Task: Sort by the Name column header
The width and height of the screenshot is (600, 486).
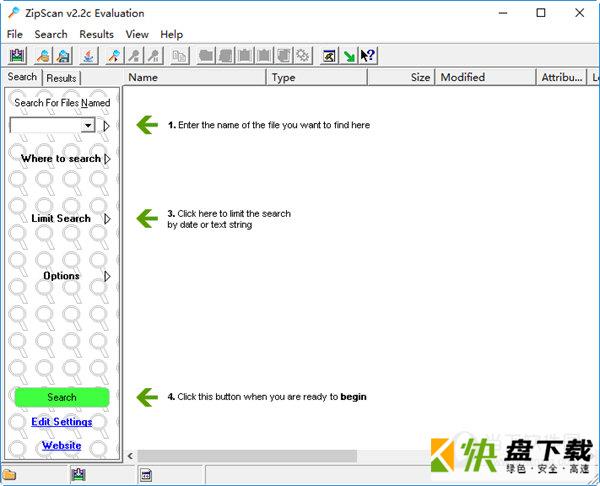Action: pyautogui.click(x=194, y=77)
